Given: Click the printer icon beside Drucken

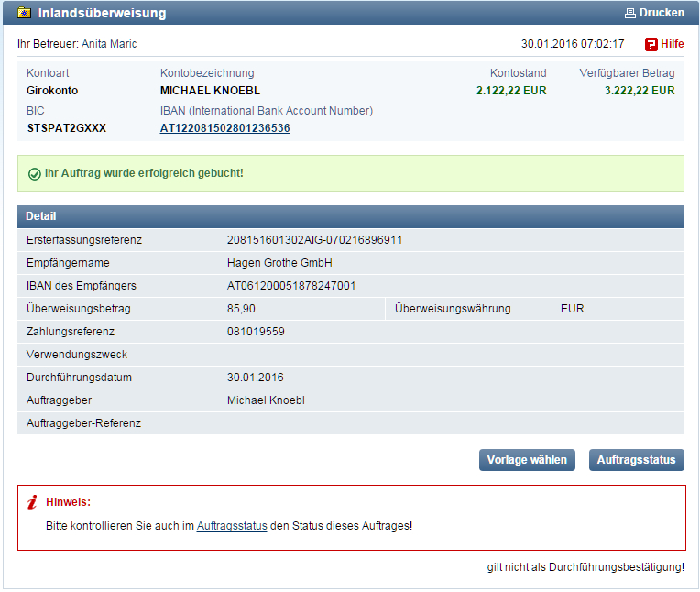Looking at the screenshot, I should (x=630, y=13).
